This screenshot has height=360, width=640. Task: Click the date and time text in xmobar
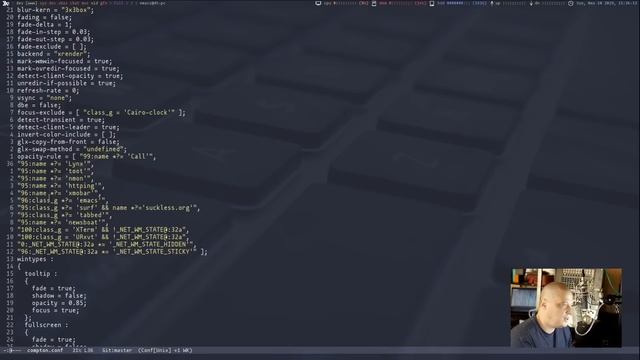tap(606, 3)
